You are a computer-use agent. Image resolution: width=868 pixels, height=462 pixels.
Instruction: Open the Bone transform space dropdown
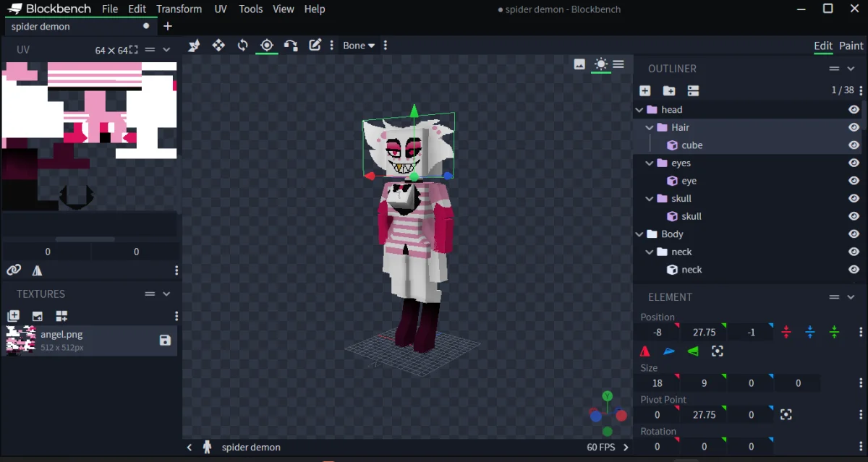click(x=359, y=45)
